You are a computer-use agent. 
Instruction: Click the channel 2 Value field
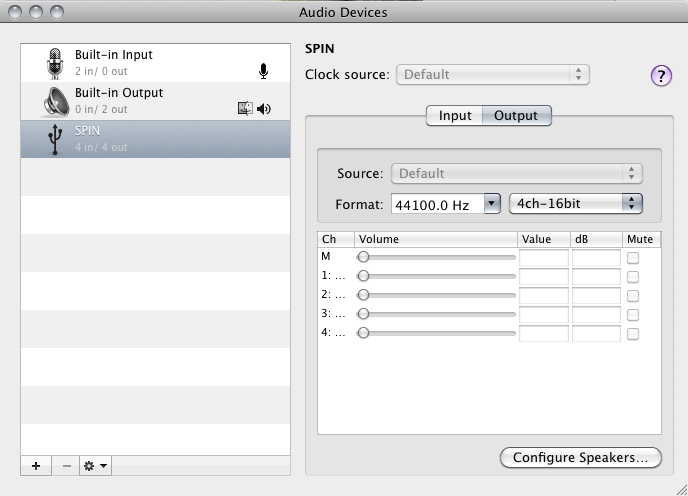[x=543, y=295]
